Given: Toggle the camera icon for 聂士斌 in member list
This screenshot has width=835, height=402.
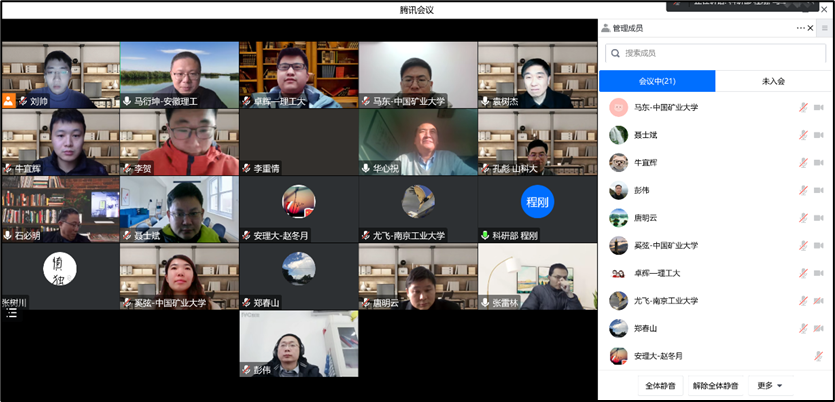Looking at the screenshot, I should pos(818,135).
